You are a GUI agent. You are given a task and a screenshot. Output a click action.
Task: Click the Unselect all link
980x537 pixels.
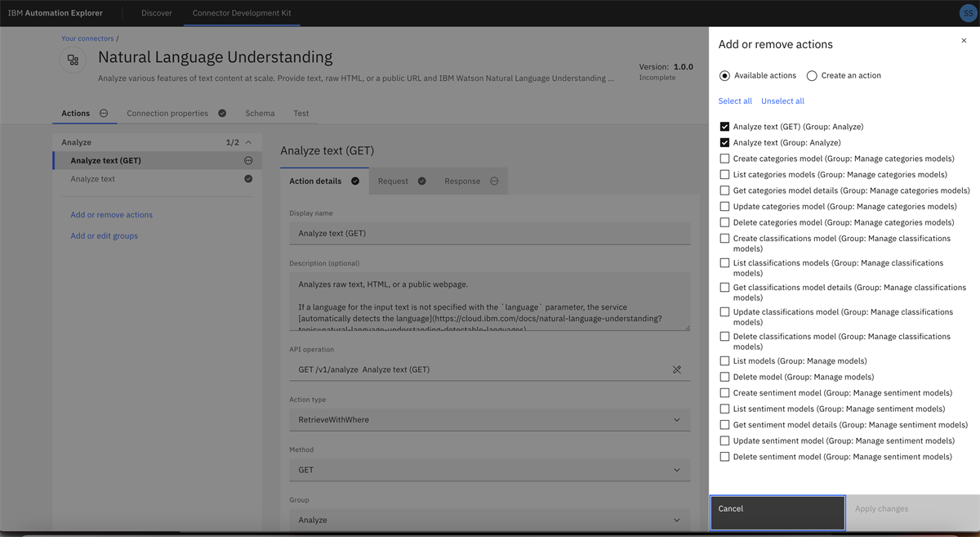click(782, 101)
